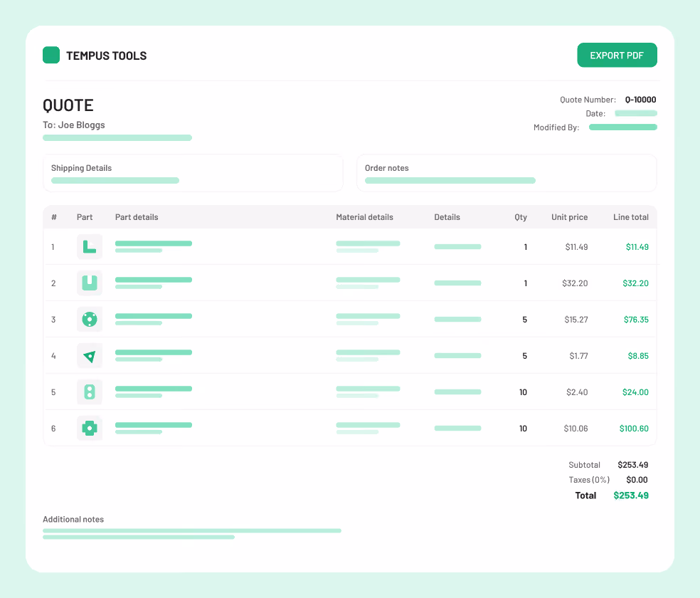Click the Material details column header
The height and width of the screenshot is (598, 700).
(x=365, y=217)
